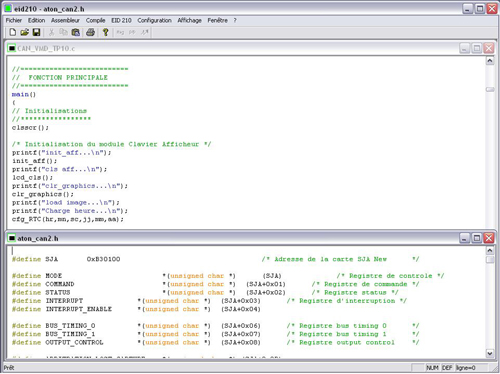This screenshot has height=374, width=500.
Task: Paste using the clipboard toolbar icon
Action: (x=76, y=32)
